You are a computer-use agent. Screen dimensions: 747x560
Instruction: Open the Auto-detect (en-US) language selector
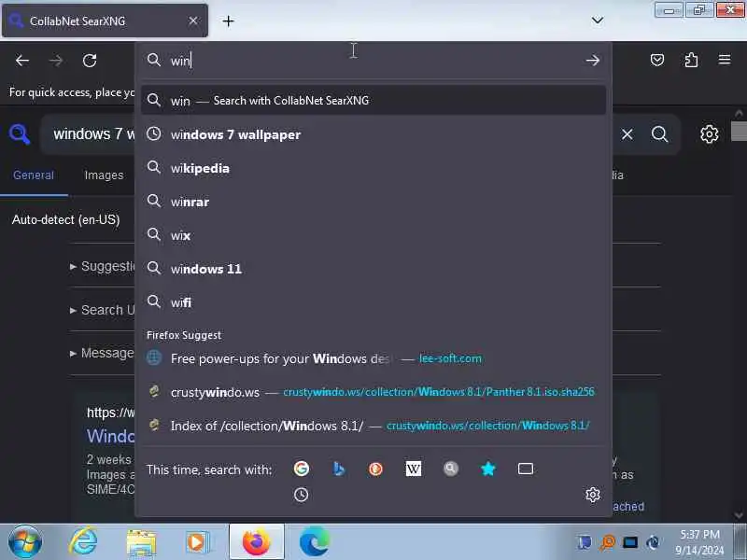pyautogui.click(x=65, y=219)
